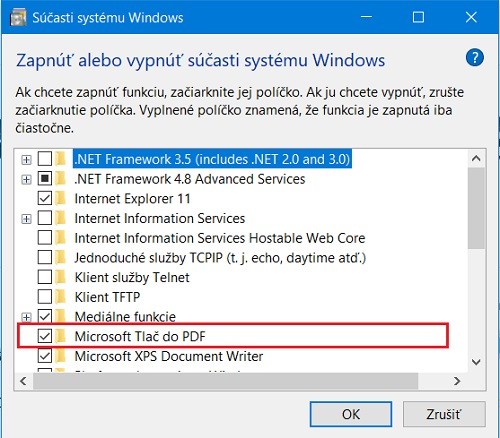500x438 pixels.
Task: Click folder icon beside Microsoft Tlač do PDF
Action: tap(61, 336)
